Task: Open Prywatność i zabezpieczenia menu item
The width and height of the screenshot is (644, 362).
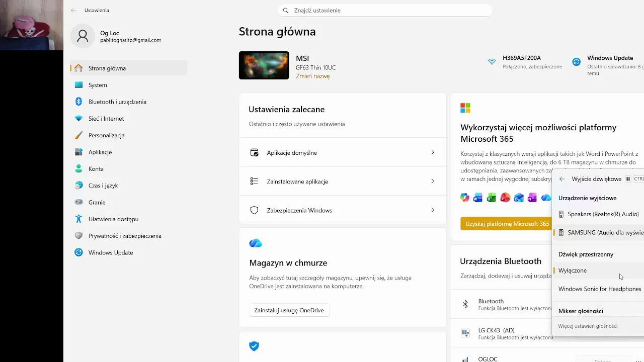Action: click(125, 236)
